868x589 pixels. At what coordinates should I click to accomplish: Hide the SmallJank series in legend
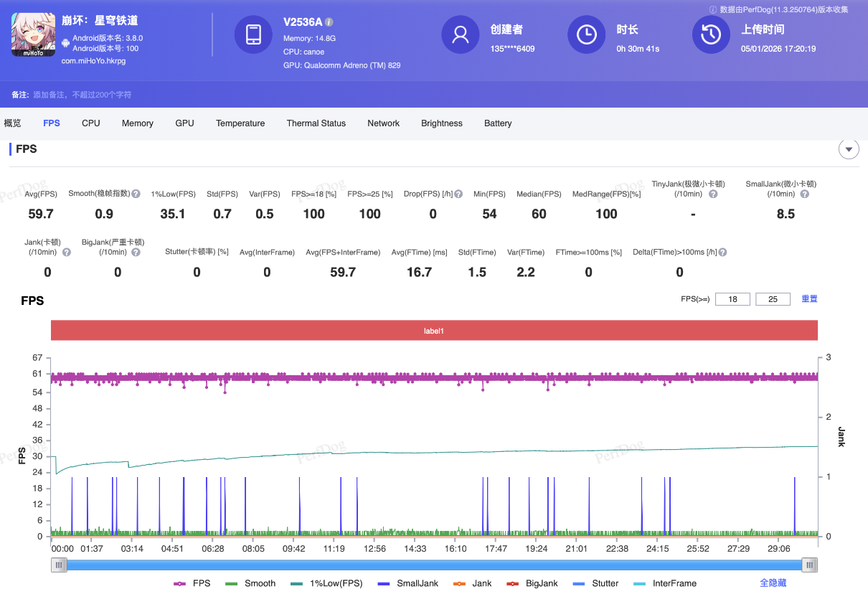(407, 583)
